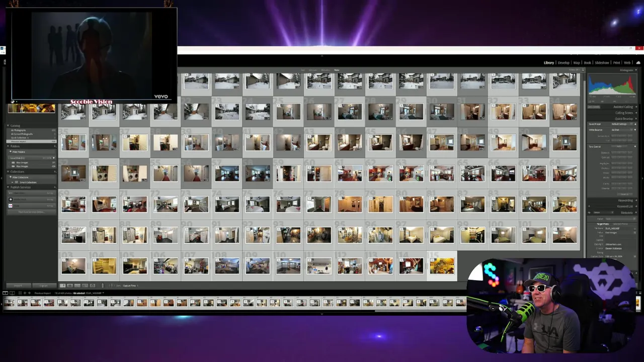Collapse the Folders panel
The width and height of the screenshot is (644, 362).
tap(8, 146)
